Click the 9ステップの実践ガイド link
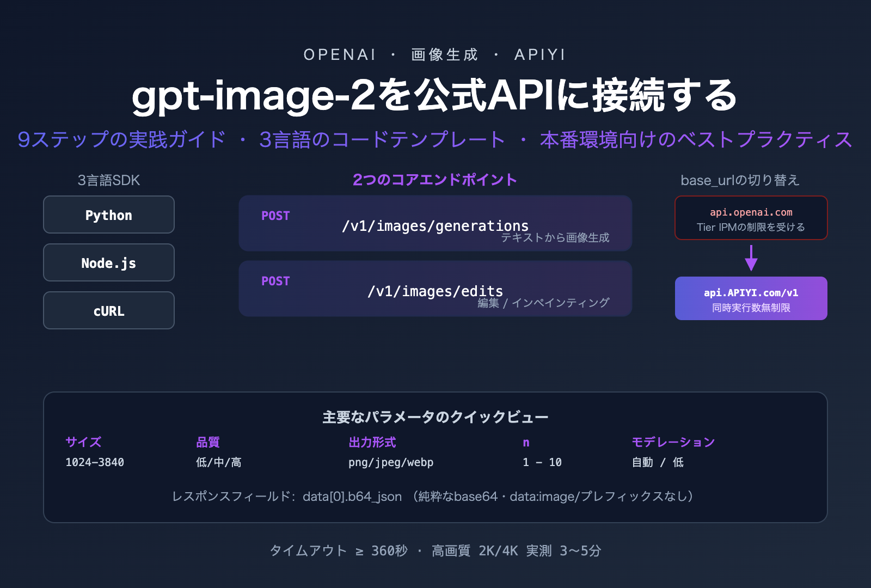871x588 pixels. click(121, 139)
